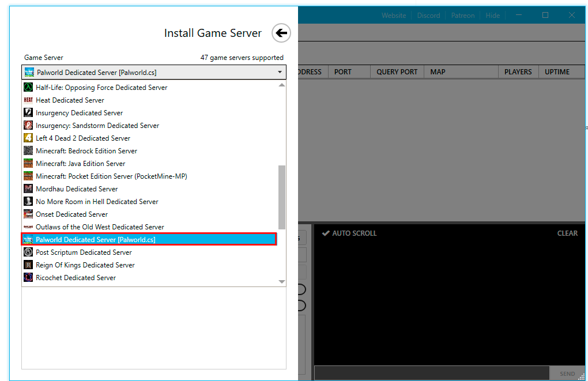Viewport: 588px width, 381px height.
Task: Click the Post Scriptum server icon
Action: [x=28, y=252]
